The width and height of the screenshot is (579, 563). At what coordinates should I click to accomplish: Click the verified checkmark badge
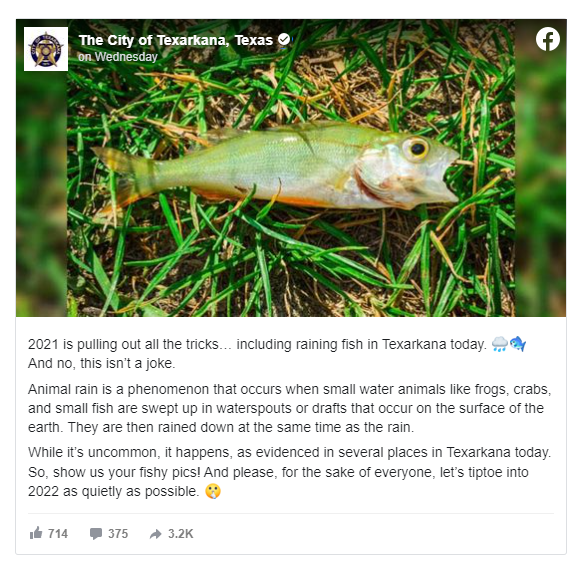(x=284, y=39)
